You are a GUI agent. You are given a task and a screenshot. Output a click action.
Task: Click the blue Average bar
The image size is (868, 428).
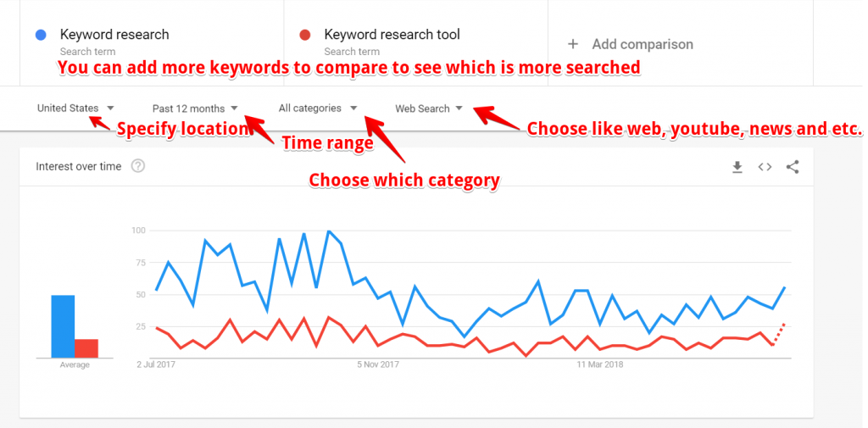click(63, 326)
